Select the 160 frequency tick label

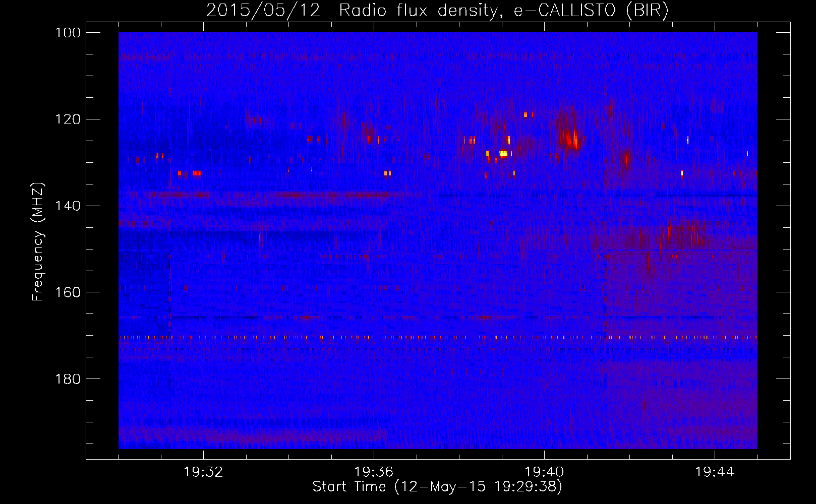pyautogui.click(x=68, y=293)
